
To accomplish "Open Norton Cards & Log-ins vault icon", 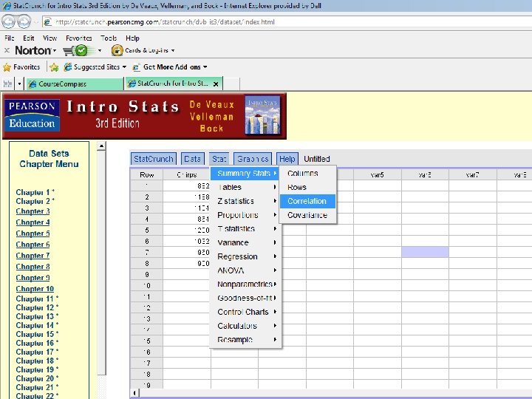I will pyautogui.click(x=117, y=50).
